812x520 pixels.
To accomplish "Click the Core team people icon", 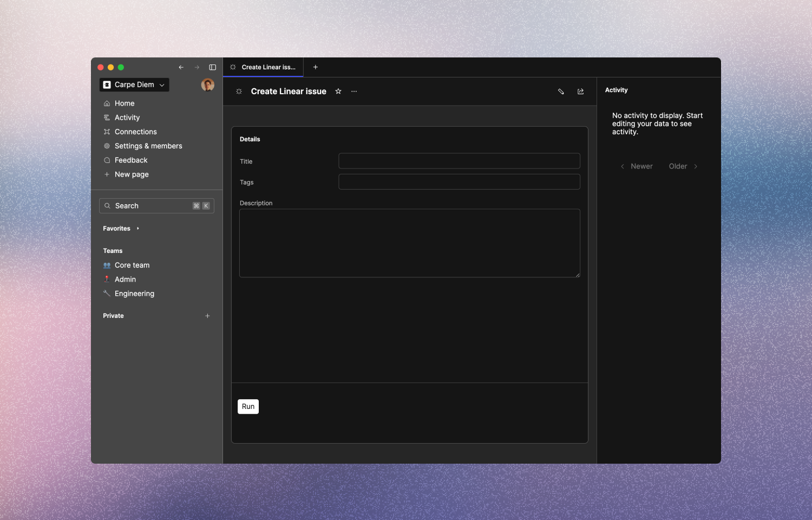I will (107, 265).
